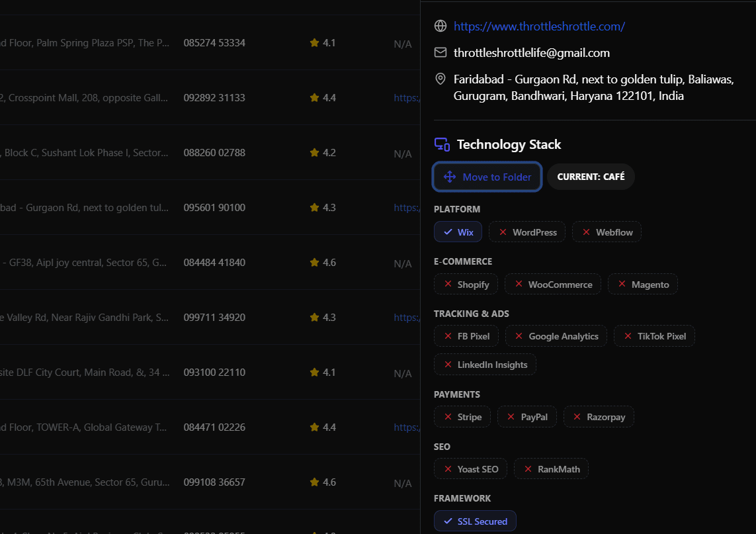This screenshot has width=756, height=534.
Task: Click the Faridabad - Gurgaon Rd address text
Action: (x=593, y=87)
